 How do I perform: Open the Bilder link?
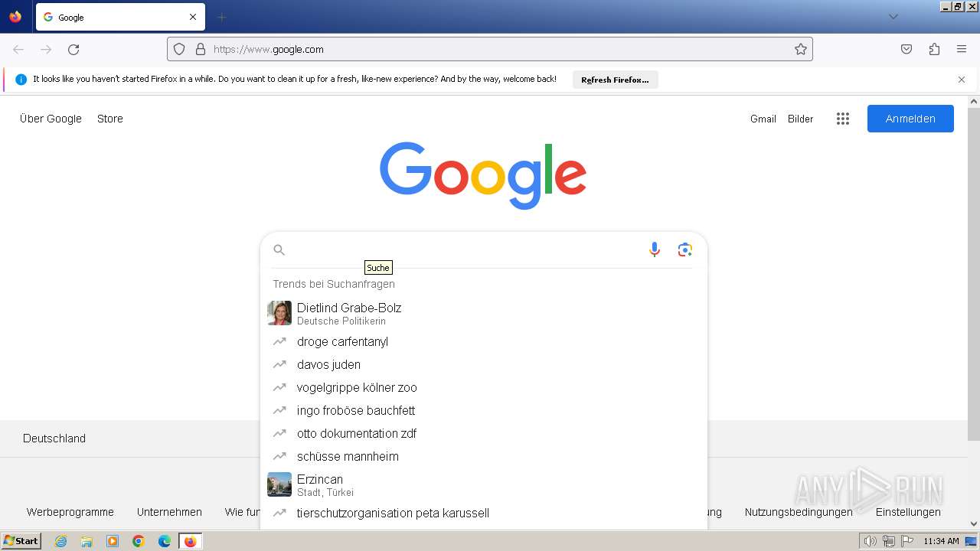800,119
